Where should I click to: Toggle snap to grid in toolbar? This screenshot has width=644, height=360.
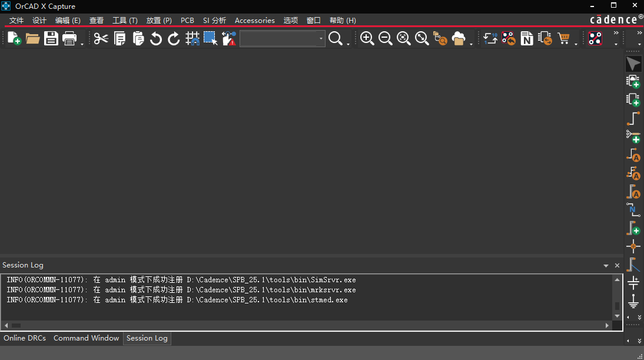[x=192, y=39]
